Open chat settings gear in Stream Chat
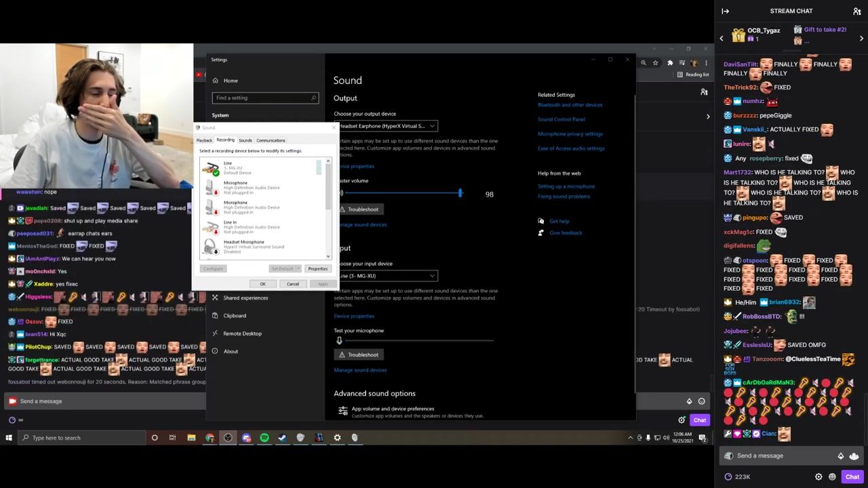868x488 pixels. tap(818, 476)
